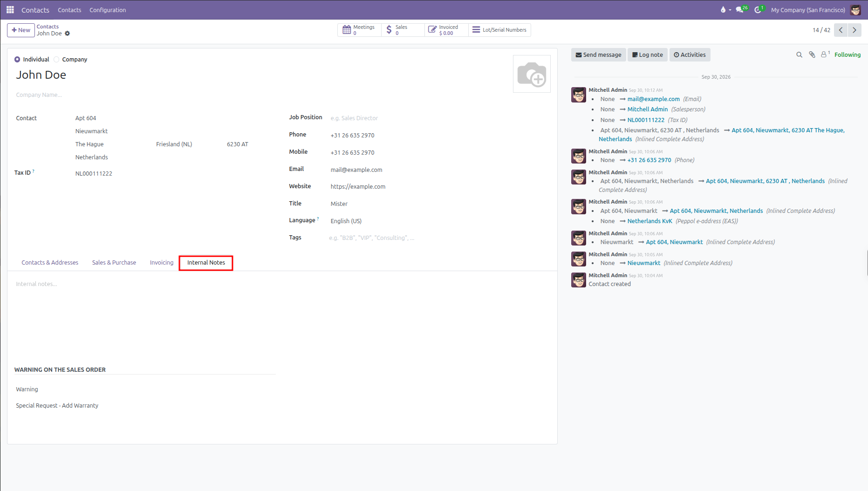The height and width of the screenshot is (491, 868).
Task: Upload a contact photo placeholder
Action: coord(532,74)
